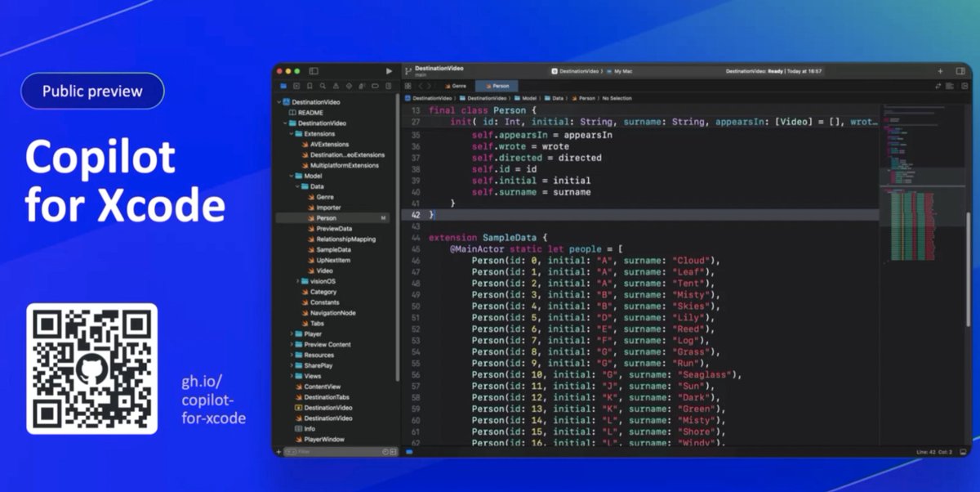
Task: Click the DestinationVideo Ready status field
Action: (774, 71)
